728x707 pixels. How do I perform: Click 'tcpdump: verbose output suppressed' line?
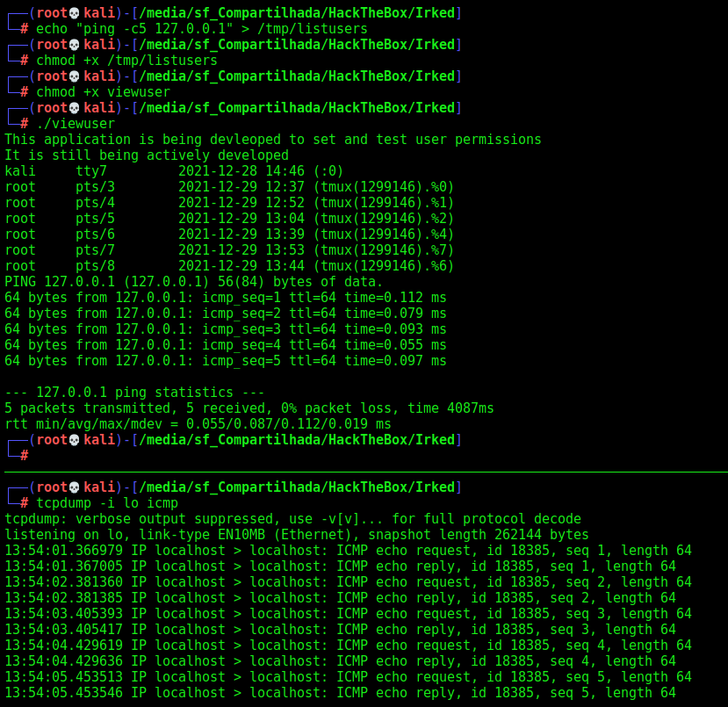pos(293,518)
